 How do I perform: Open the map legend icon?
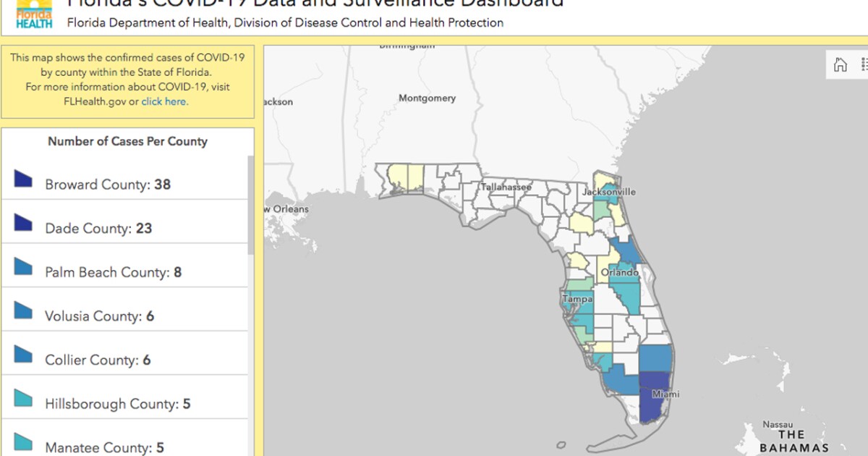(864, 64)
